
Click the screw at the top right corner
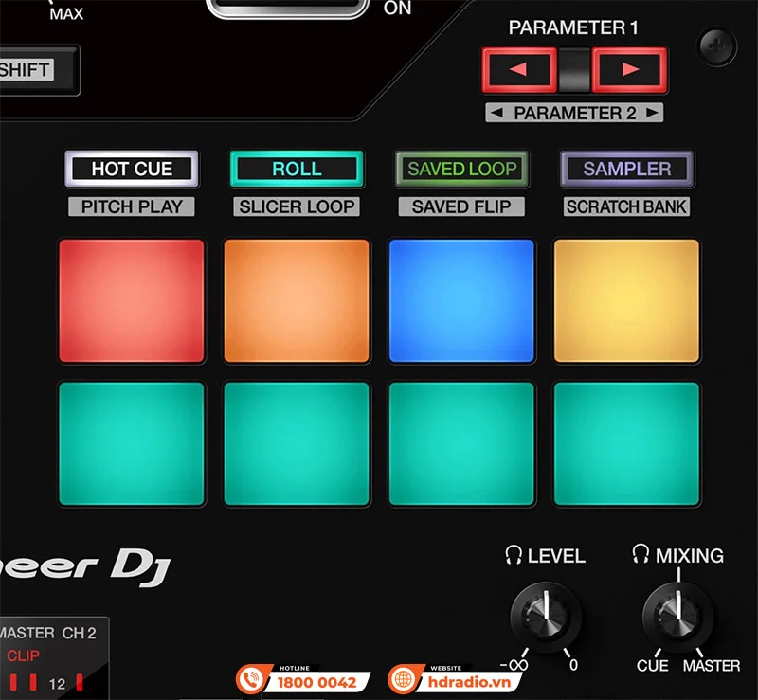click(718, 46)
